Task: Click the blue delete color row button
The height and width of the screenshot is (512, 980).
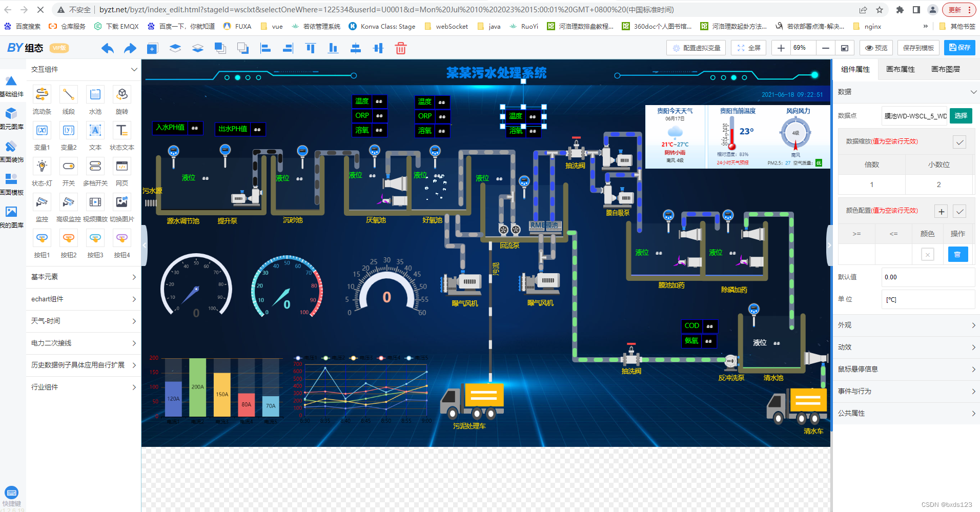Action: (957, 254)
